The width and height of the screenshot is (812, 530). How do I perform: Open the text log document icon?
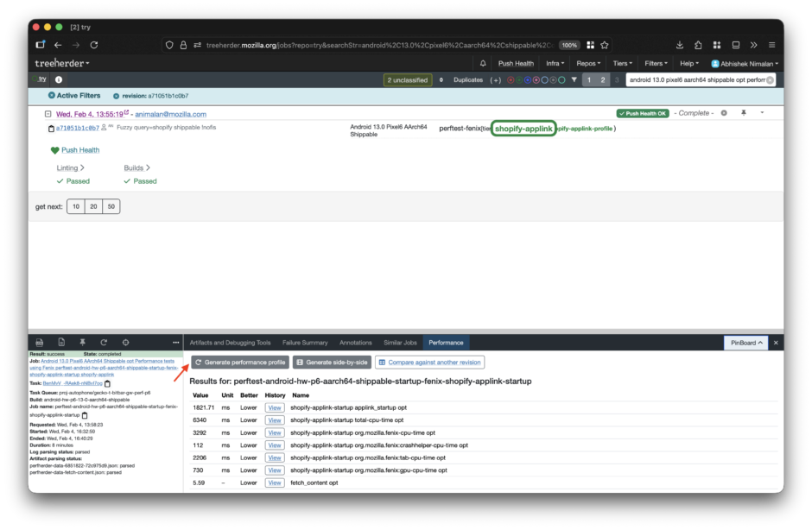point(61,342)
